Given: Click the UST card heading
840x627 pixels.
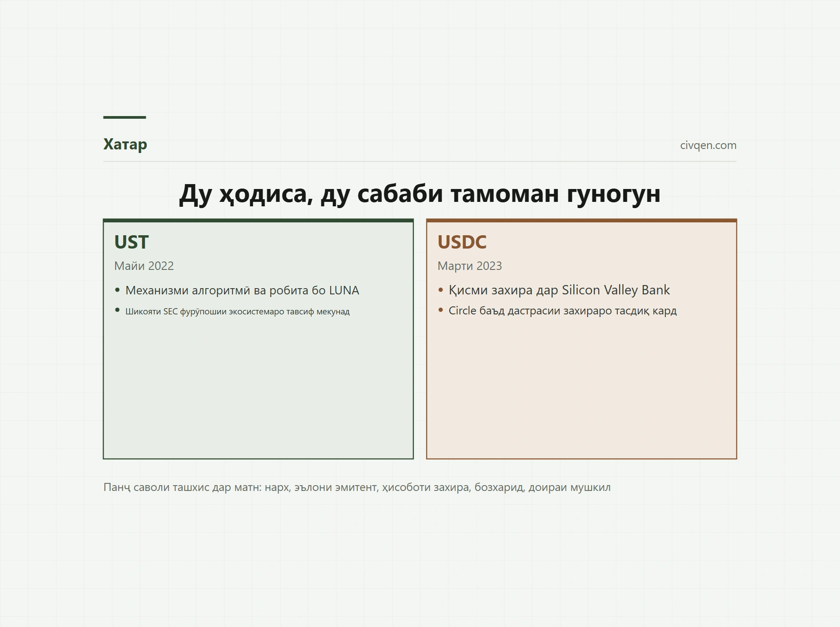Looking at the screenshot, I should coord(131,242).
